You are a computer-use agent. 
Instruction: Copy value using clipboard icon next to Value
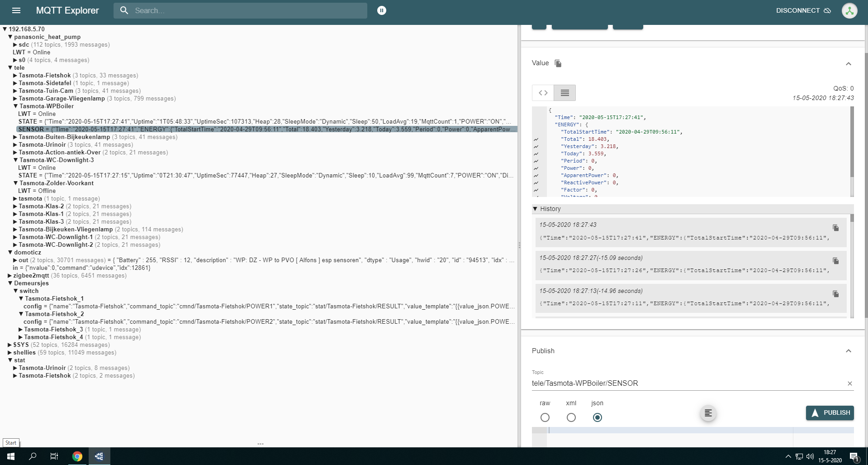pos(558,63)
